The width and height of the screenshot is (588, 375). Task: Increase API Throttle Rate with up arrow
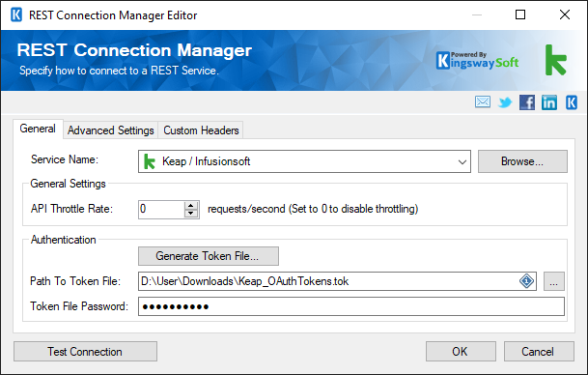pos(191,205)
